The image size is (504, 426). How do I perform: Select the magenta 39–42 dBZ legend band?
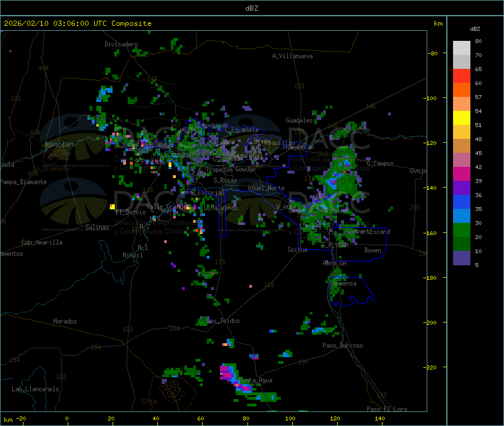tap(461, 174)
